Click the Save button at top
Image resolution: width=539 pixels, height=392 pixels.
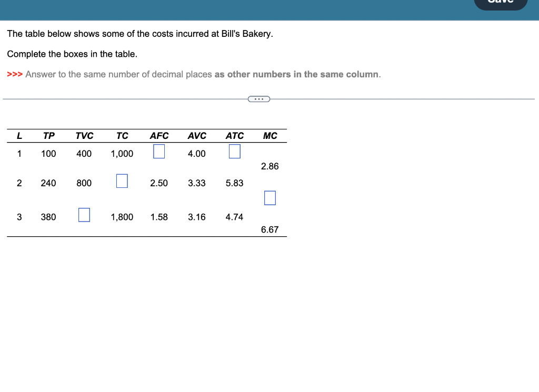coord(500,2)
